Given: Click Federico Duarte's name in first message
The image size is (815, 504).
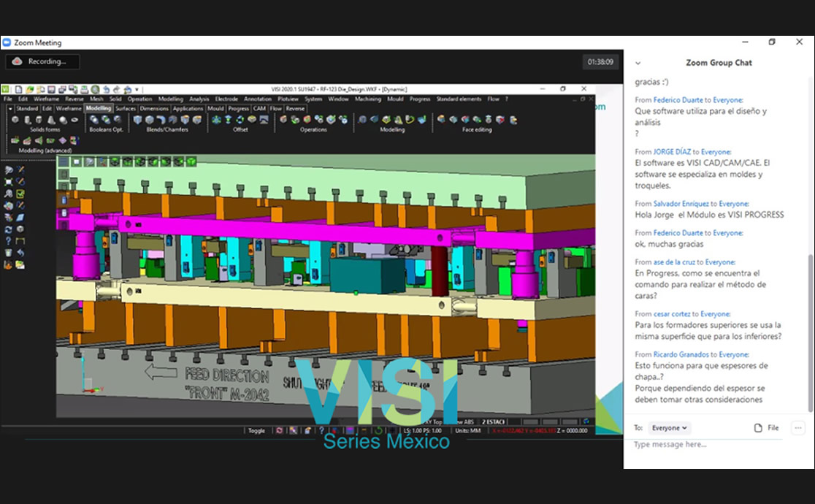Looking at the screenshot, I should [x=678, y=100].
